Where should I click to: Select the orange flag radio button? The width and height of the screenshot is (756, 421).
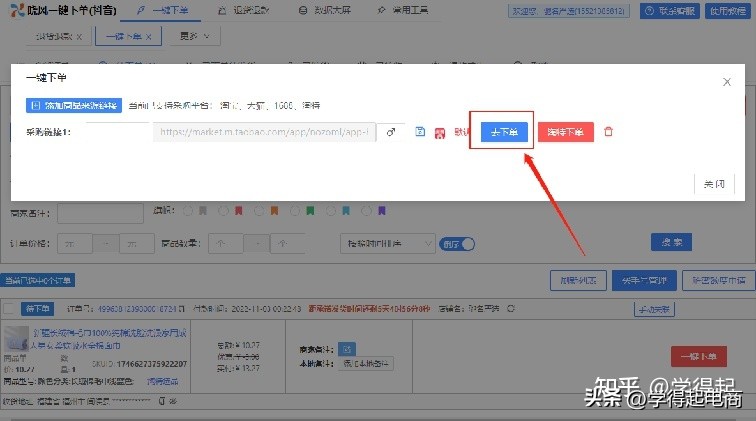point(259,211)
